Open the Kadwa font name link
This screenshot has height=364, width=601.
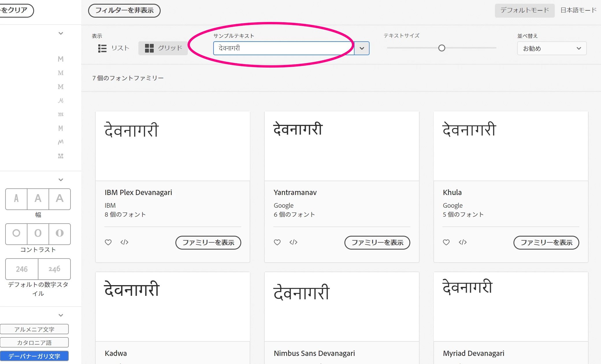(116, 353)
